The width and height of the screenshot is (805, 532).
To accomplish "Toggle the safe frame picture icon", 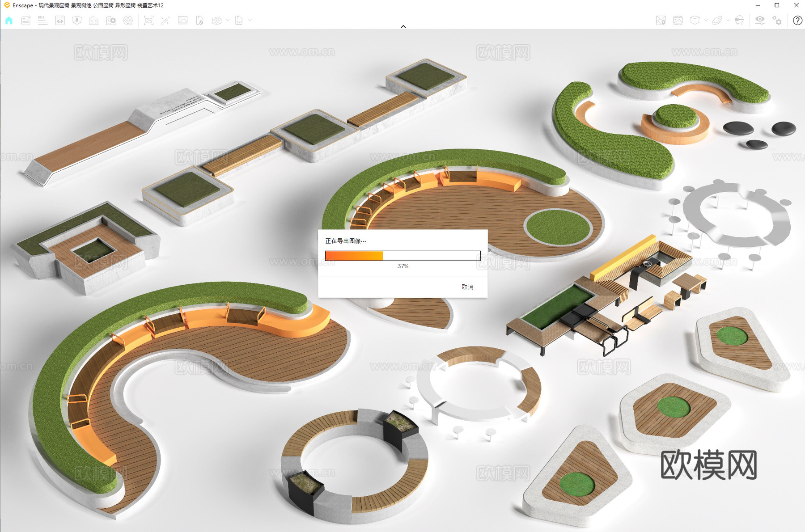I will click(678, 20).
